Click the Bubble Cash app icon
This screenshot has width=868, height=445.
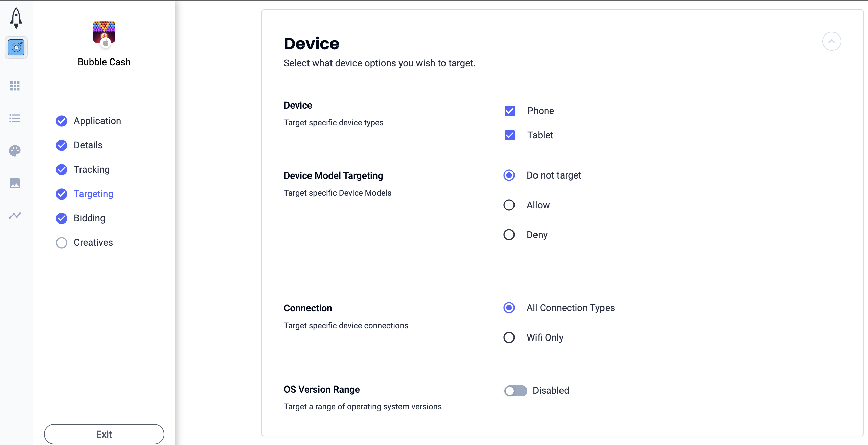[104, 34]
